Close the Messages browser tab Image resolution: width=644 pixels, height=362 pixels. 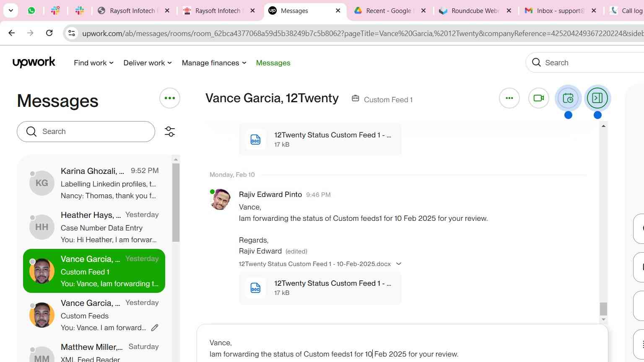(338, 10)
